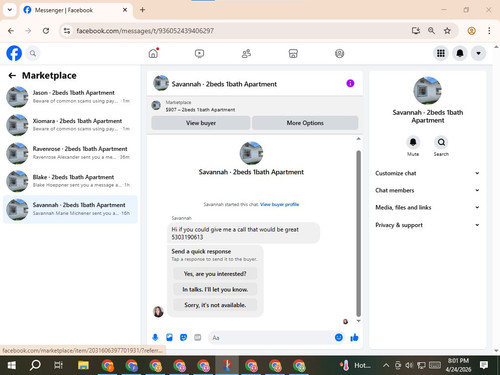Expand the Customize chat section
Screen dimensions: 500x375
coord(427,173)
